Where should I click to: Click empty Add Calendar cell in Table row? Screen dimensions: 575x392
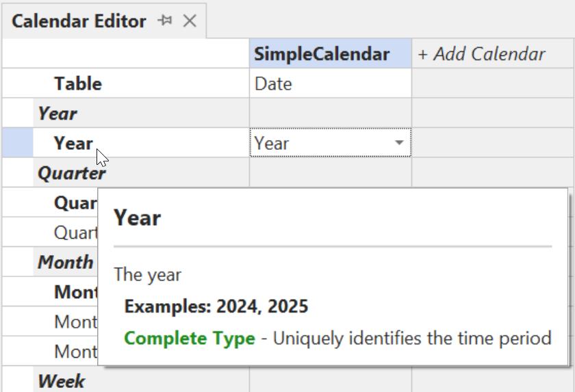click(493, 84)
